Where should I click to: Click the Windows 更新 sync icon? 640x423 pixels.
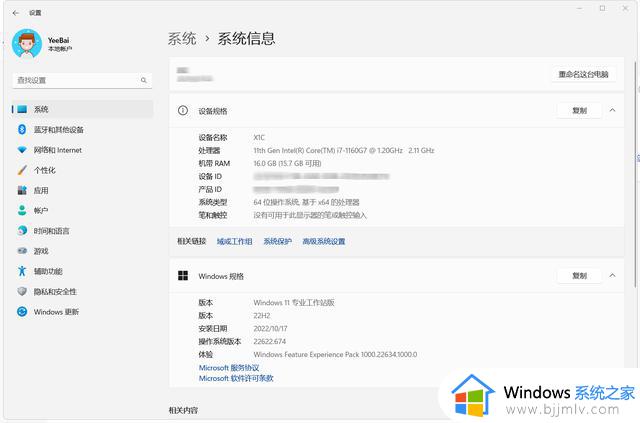tap(22, 312)
